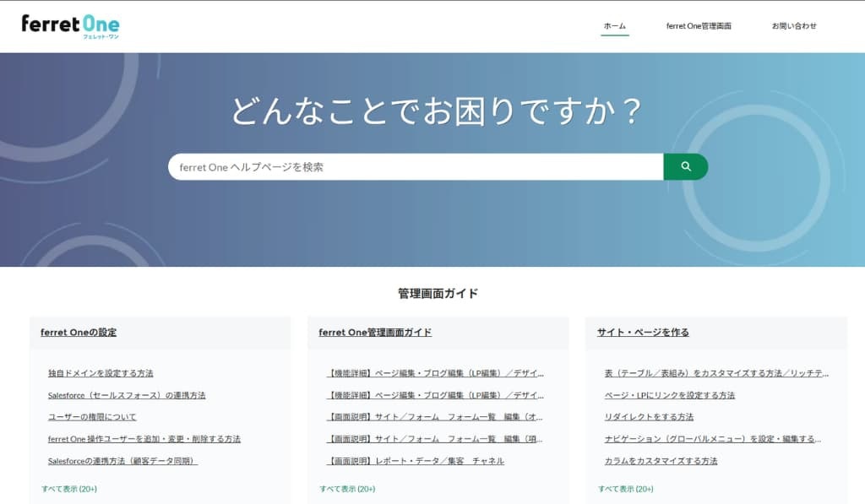Focus the help page search field
Image resolution: width=865 pixels, height=504 pixels.
(415, 167)
